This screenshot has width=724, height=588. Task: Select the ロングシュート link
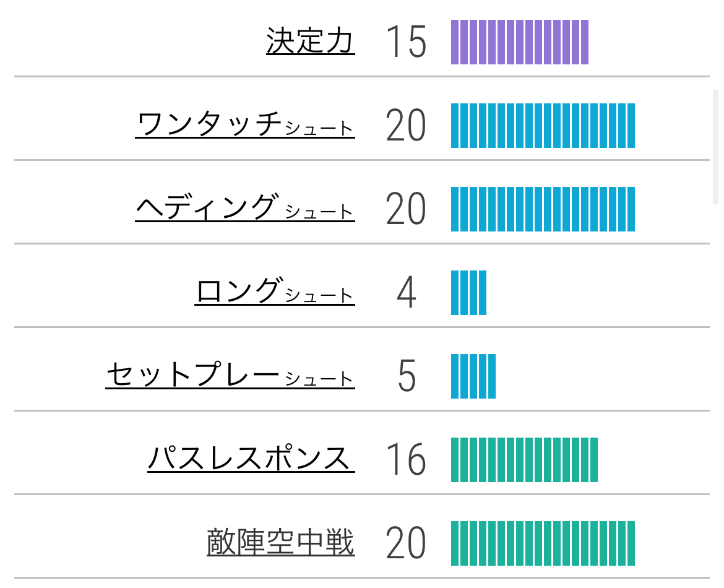275,292
